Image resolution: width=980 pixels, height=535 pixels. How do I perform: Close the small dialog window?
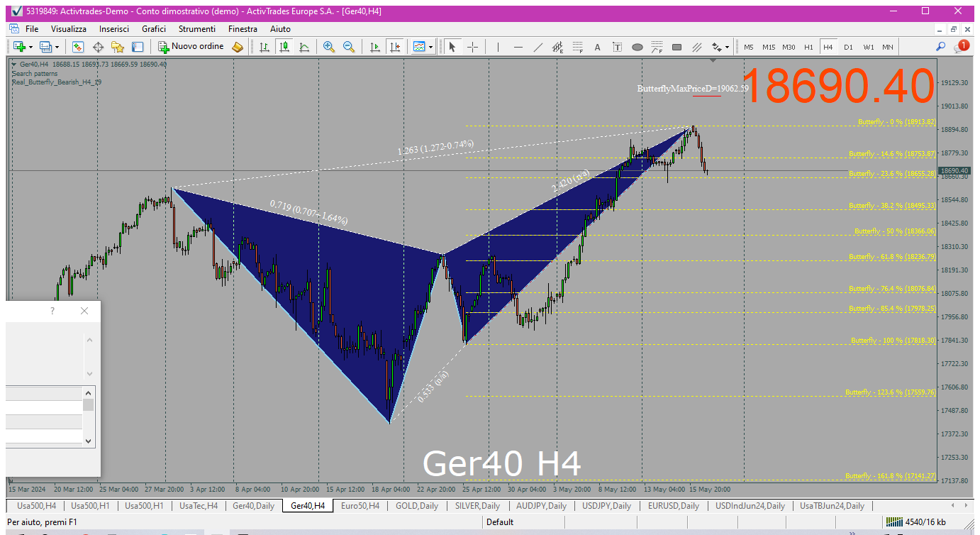(84, 311)
